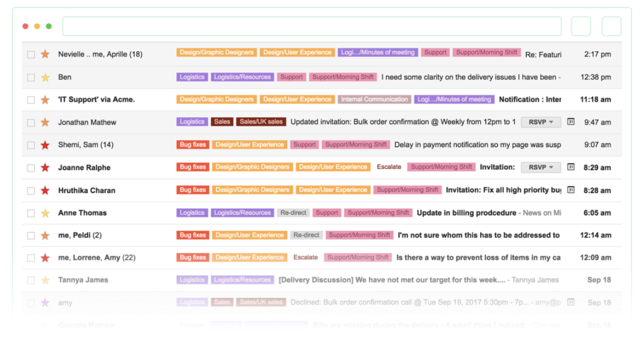Open email about delay in payment notification
644x348 pixels.
[477, 145]
